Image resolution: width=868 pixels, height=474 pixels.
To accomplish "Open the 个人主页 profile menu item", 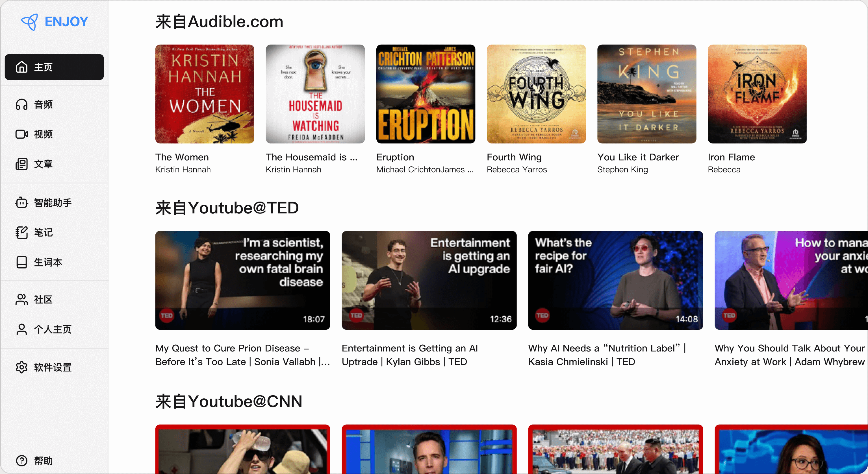I will tap(53, 329).
